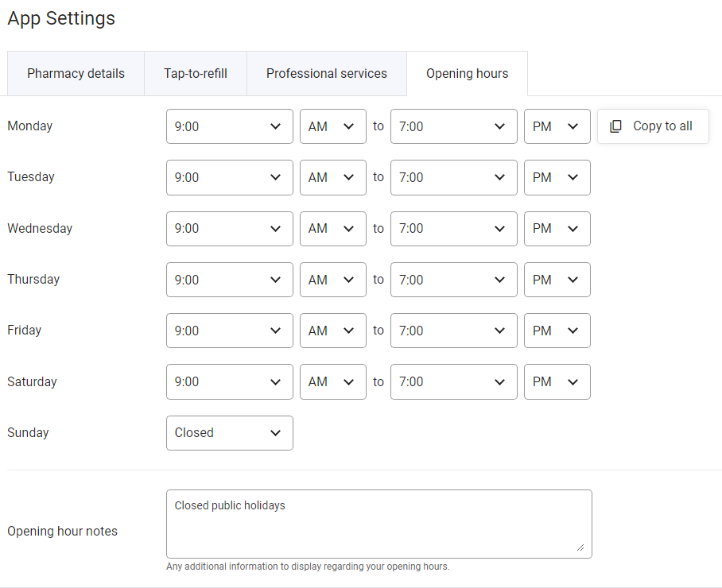Screen dimensions: 722x588
Task: Open Friday closing time dropdown
Action: 453,331
